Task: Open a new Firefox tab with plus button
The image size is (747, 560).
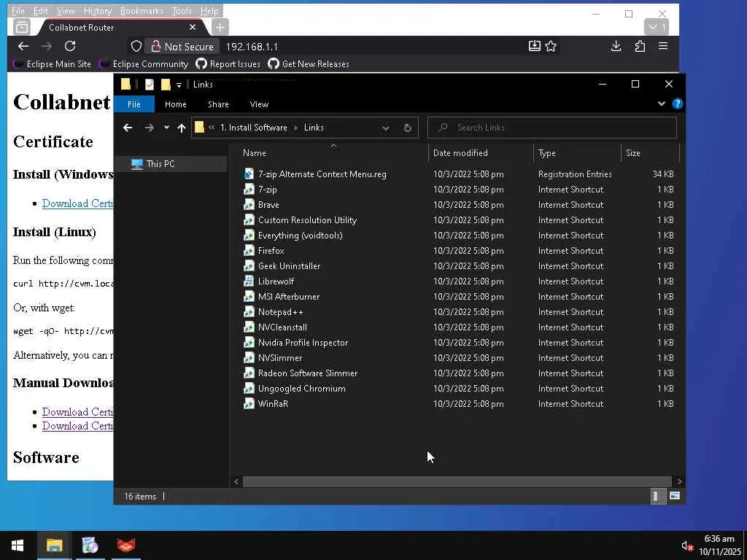Action: pyautogui.click(x=220, y=27)
